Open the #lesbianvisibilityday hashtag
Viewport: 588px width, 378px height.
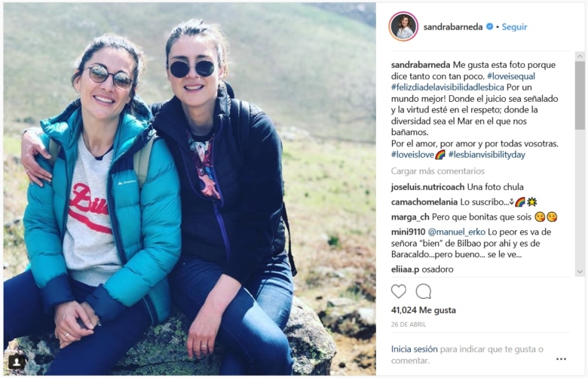[x=486, y=155]
